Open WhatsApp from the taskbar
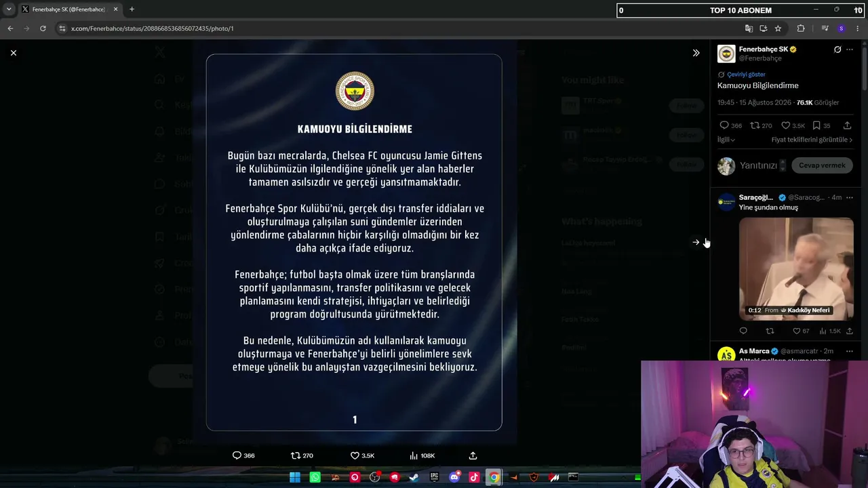Image resolution: width=868 pixels, height=488 pixels. pos(315,477)
